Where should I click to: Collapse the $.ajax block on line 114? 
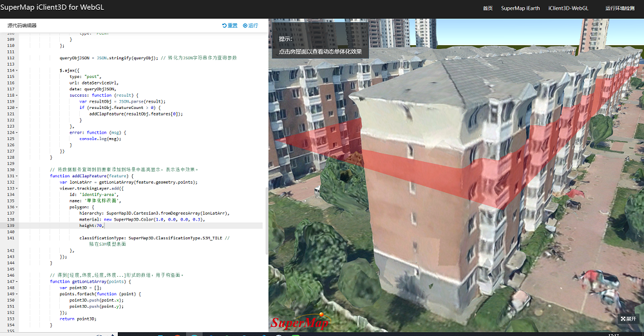(x=17, y=70)
